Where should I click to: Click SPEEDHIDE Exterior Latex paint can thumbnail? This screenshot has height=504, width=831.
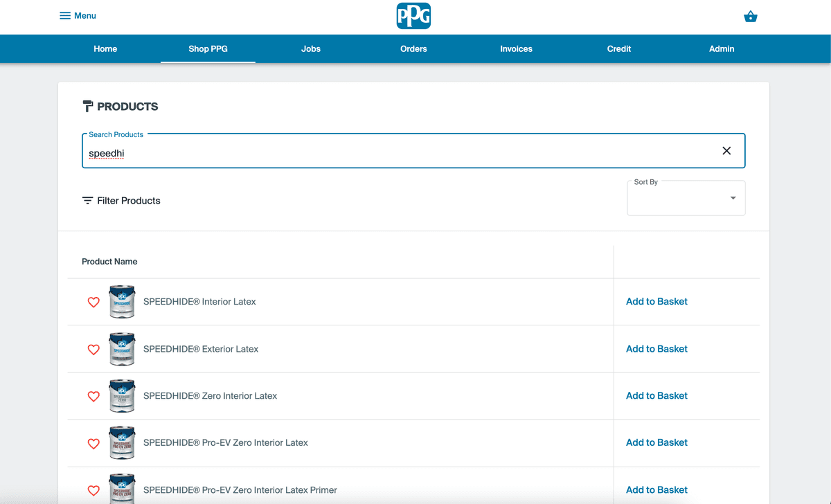(122, 349)
